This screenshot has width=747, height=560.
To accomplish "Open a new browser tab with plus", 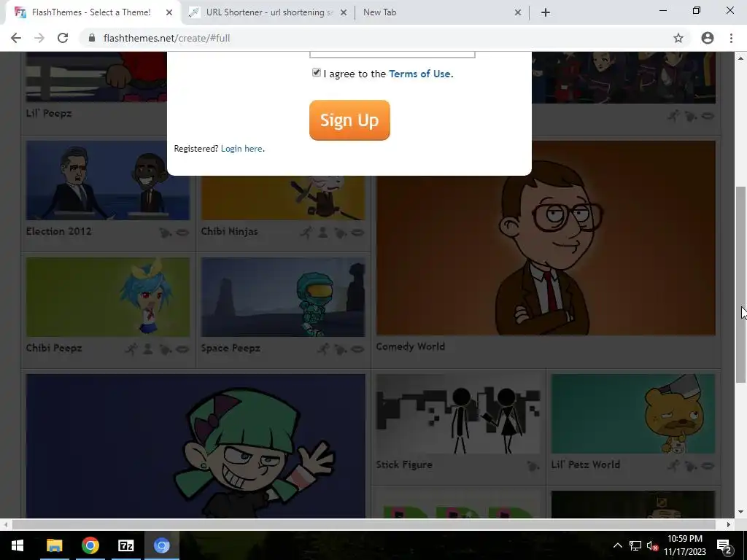I will tap(546, 12).
